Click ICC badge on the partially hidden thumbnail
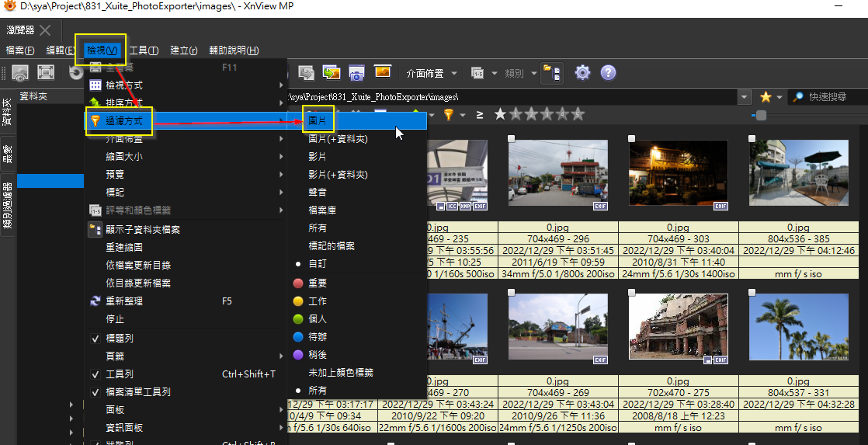The image size is (868, 445). tap(452, 206)
